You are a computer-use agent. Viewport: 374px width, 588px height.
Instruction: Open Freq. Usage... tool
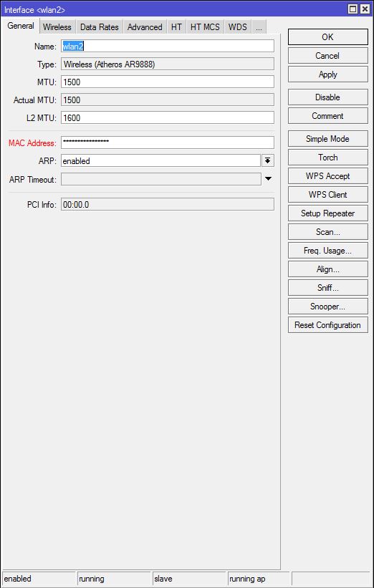coord(327,251)
